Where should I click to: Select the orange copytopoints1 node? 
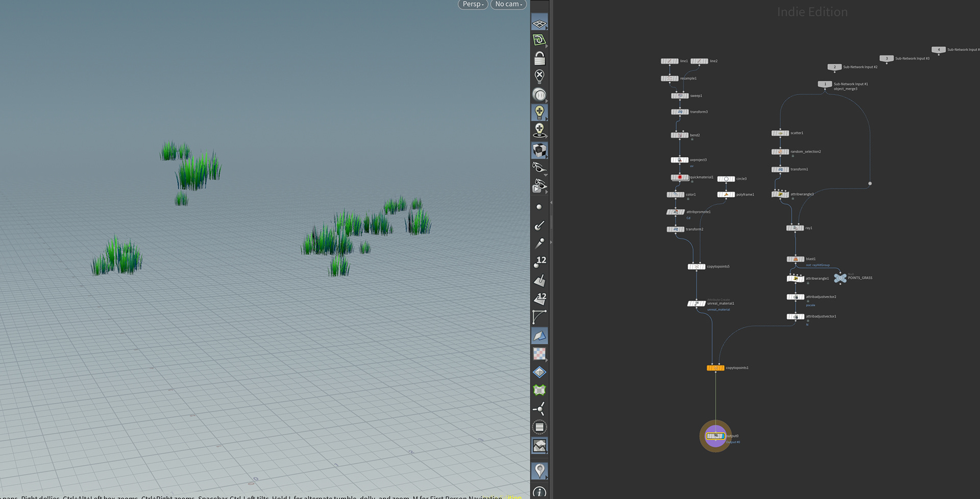(x=715, y=368)
